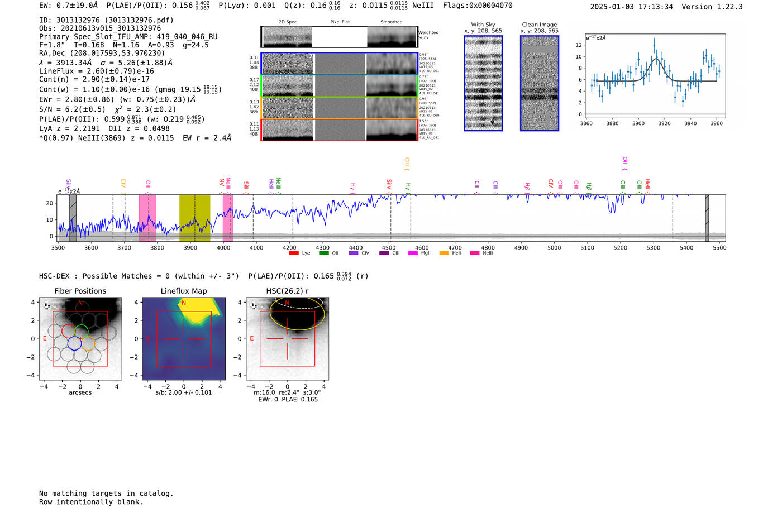Screen dimensions: 782x532
Task: Click the green Hγ line label
Action: (408, 187)
